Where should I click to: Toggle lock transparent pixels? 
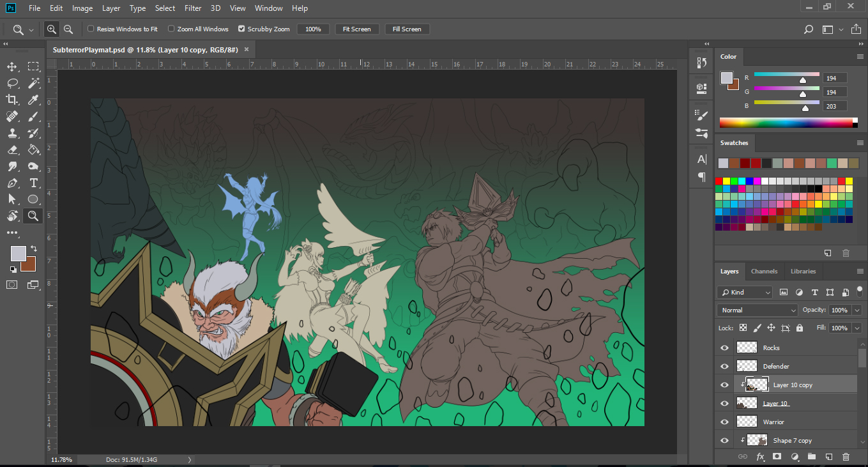tap(743, 328)
